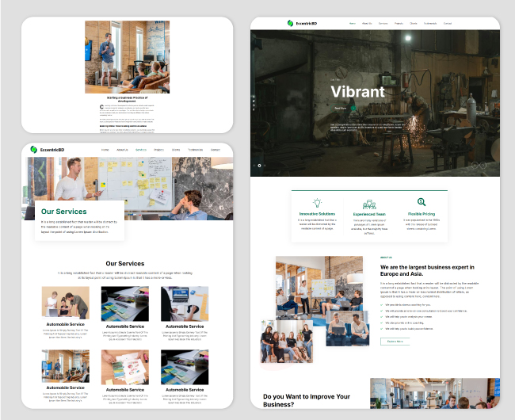Open the top-right Automobile Service laptop image
Image resolution: width=515 pixels, height=420 pixels.
[x=185, y=303]
